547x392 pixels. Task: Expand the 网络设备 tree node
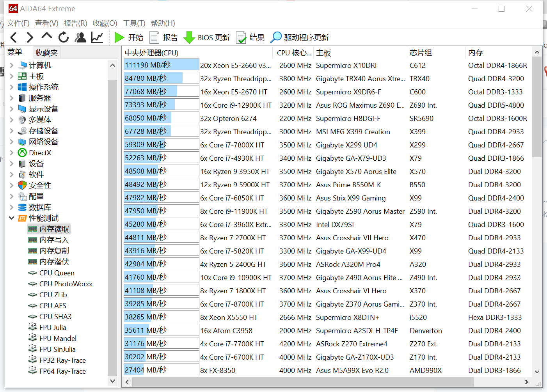click(11, 142)
